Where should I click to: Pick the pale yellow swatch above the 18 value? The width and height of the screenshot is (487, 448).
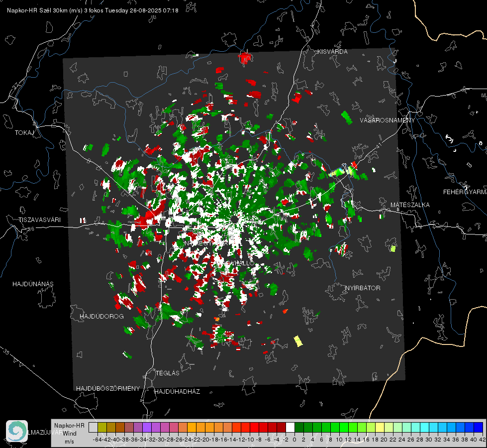[x=380, y=427]
